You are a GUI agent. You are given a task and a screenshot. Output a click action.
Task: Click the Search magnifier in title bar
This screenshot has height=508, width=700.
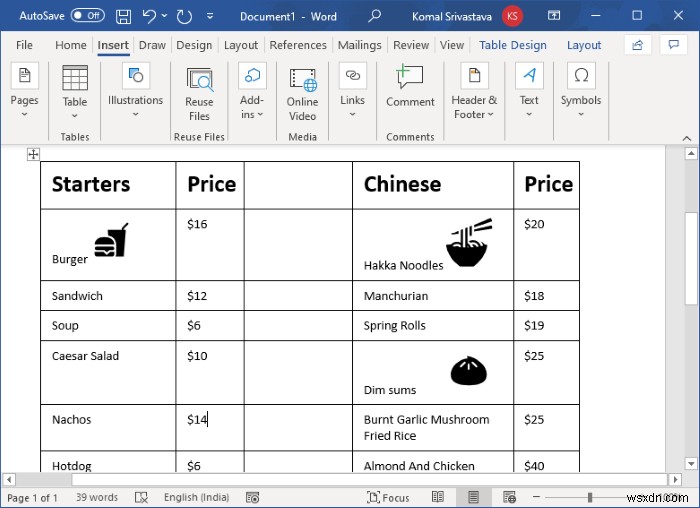tap(374, 16)
